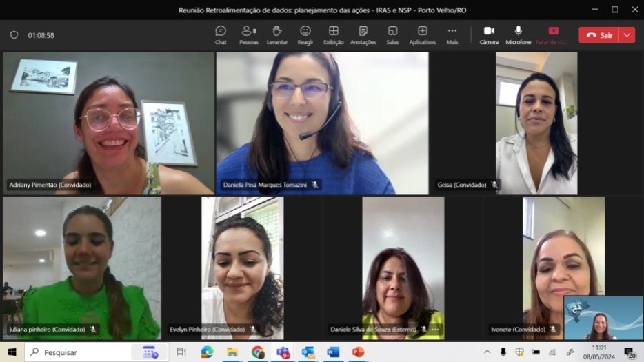Screen dimensions: 644x362
Task: Toggle the Microfone mute state
Action: [518, 35]
